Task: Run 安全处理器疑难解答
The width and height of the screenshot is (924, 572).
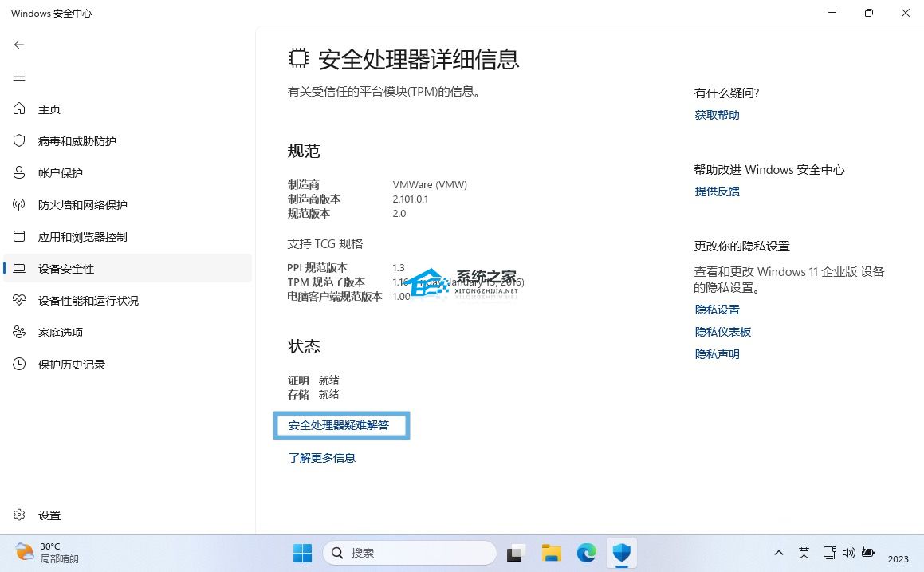Action: pyautogui.click(x=341, y=424)
